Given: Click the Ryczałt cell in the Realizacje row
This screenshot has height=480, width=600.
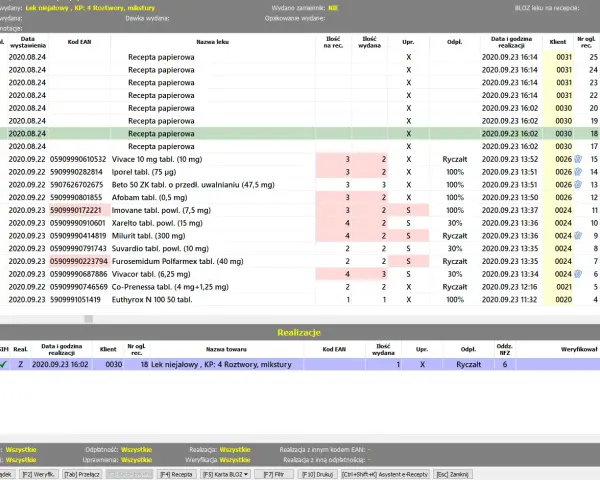Looking at the screenshot, I should click(468, 364).
